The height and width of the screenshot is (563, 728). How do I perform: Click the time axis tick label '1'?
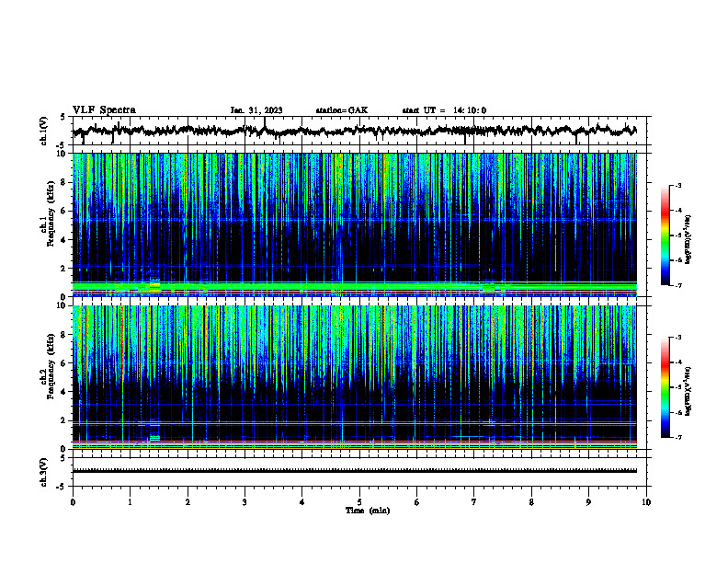click(x=130, y=502)
